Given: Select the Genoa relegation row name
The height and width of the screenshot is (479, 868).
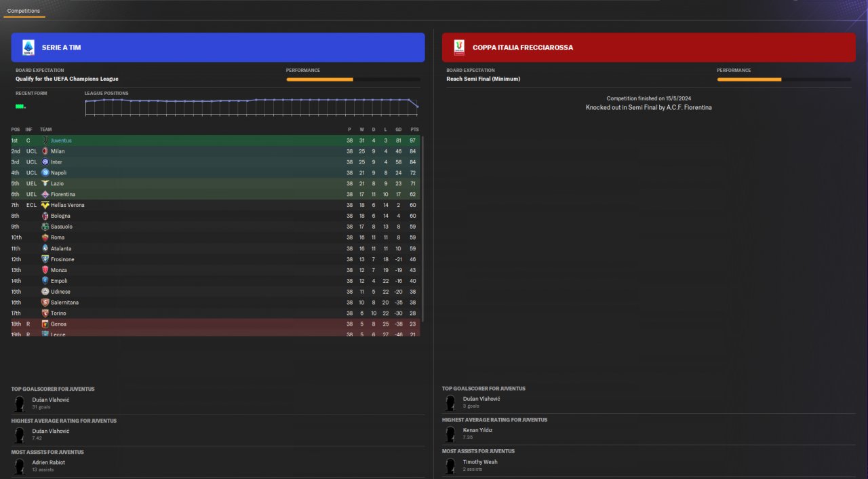Looking at the screenshot, I should coord(58,324).
